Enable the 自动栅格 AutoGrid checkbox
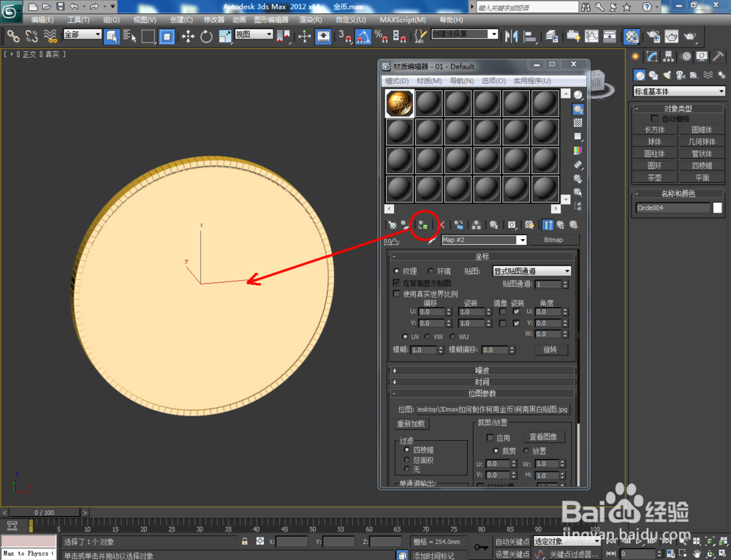Image resolution: width=731 pixels, height=560 pixels. [655, 118]
